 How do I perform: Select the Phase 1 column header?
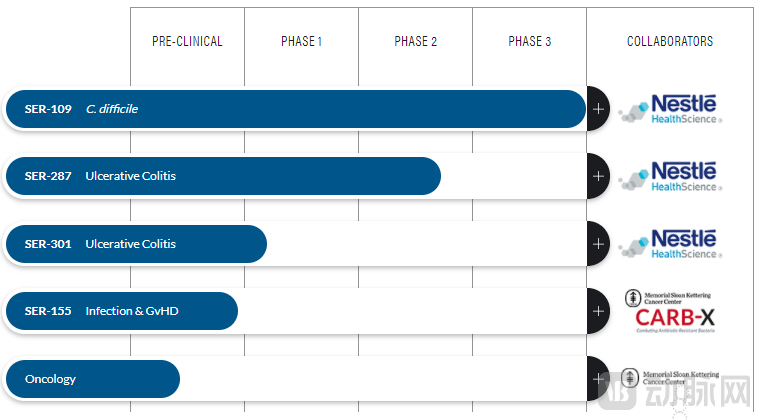[x=301, y=42]
